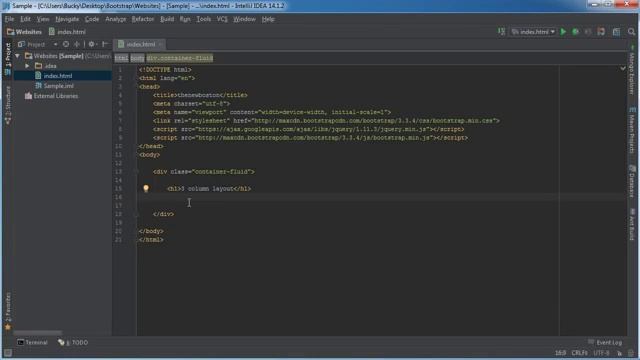Open the Navigate menu
Screen dimensions: 640x360
pyautogui.click(x=67, y=19)
